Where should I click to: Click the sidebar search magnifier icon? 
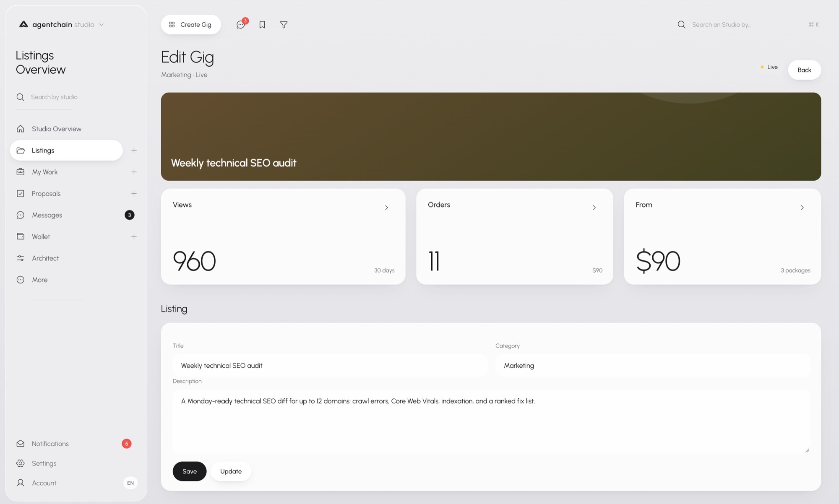pos(20,97)
